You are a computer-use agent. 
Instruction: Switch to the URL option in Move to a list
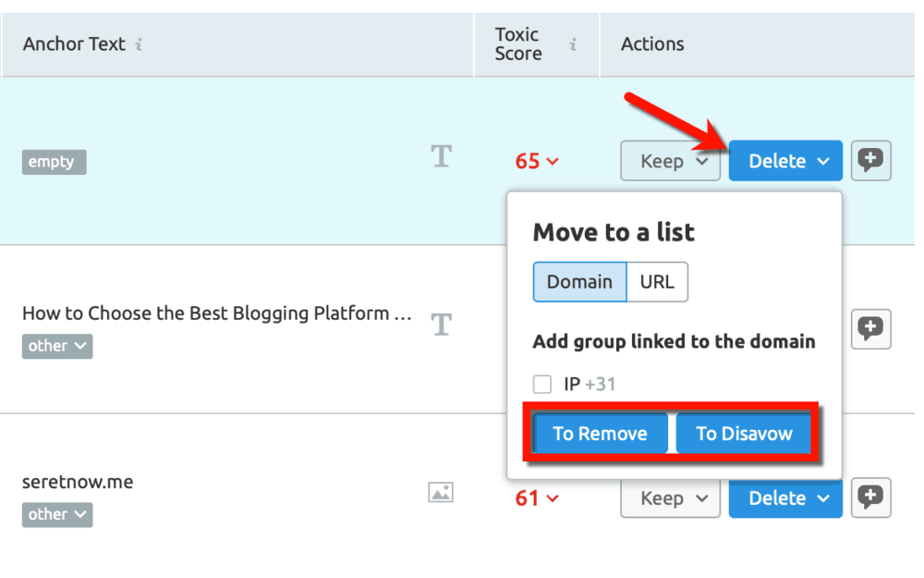(657, 281)
